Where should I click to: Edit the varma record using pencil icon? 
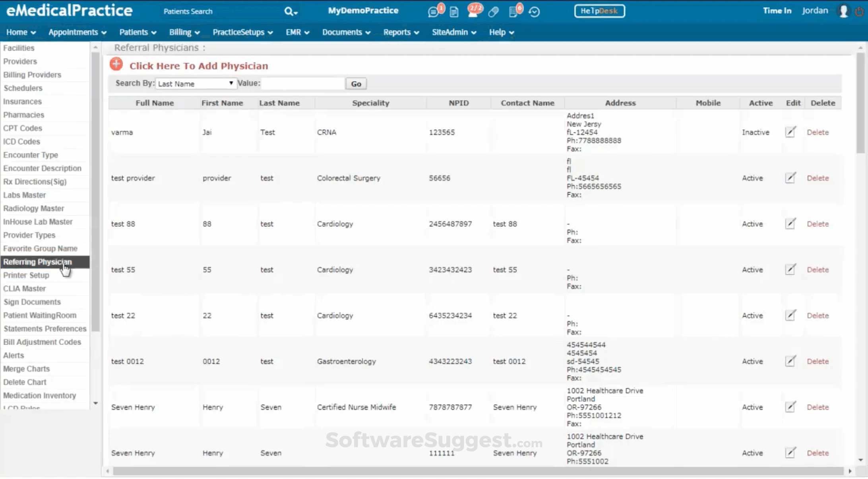(x=790, y=132)
